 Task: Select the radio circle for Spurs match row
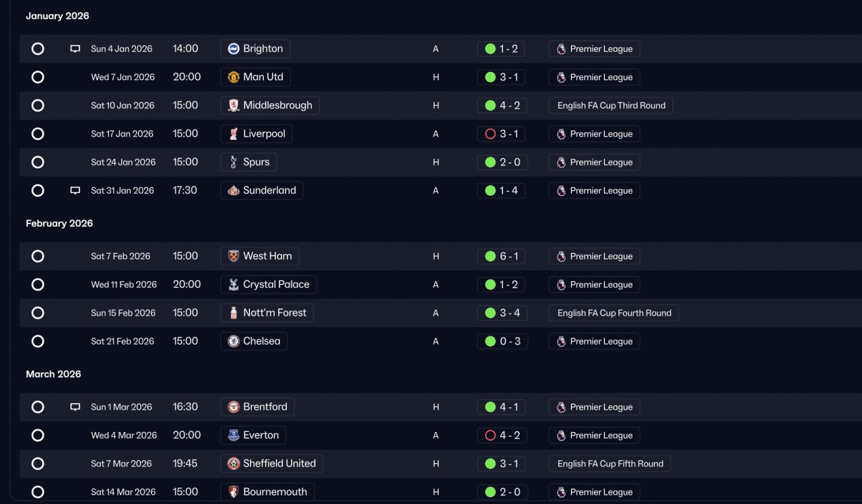pyautogui.click(x=38, y=161)
